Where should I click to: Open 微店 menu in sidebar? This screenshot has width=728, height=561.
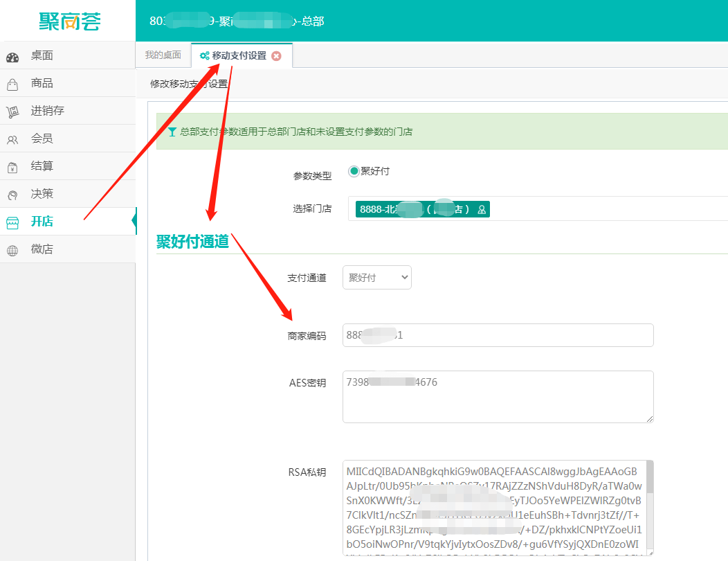68,249
